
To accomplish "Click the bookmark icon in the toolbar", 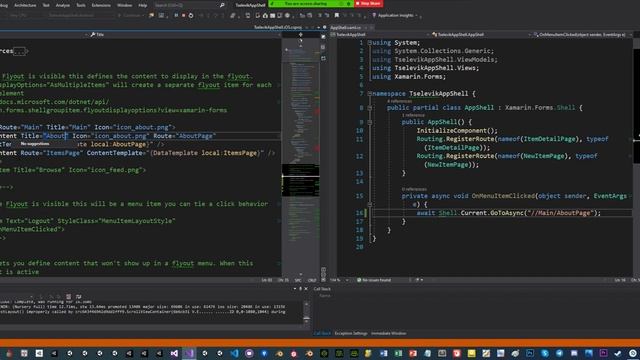I will click(336, 16).
